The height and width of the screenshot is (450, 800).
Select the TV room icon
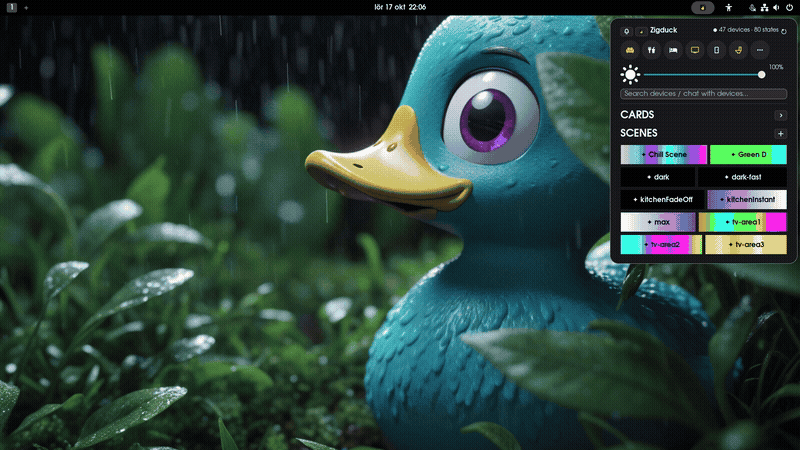(695, 50)
